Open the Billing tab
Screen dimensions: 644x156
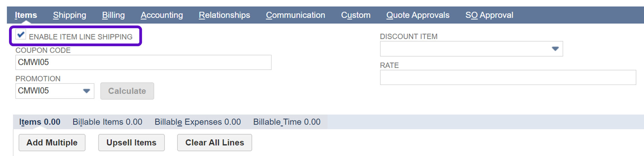click(113, 15)
